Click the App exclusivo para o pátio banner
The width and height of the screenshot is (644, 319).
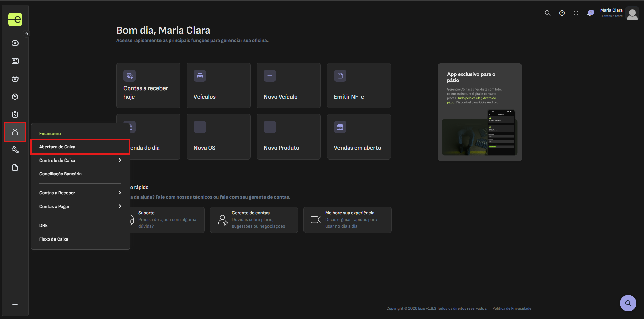[x=480, y=112]
